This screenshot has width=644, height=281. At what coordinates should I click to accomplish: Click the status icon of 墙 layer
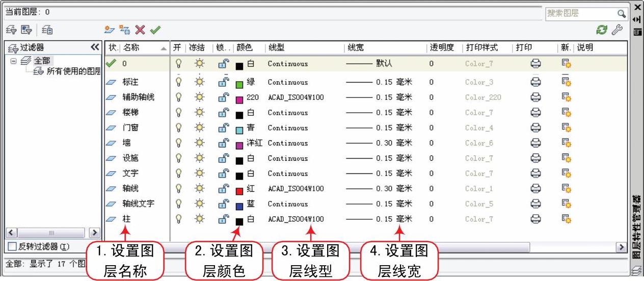coord(112,143)
